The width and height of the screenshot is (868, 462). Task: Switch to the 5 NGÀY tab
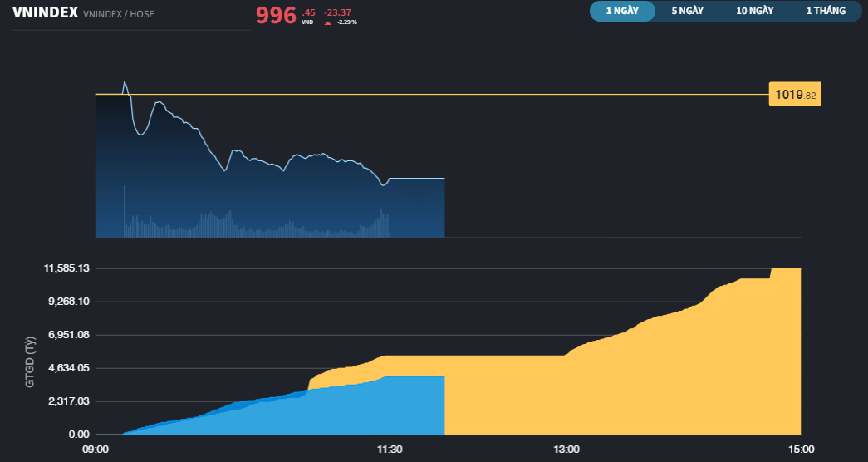point(688,11)
